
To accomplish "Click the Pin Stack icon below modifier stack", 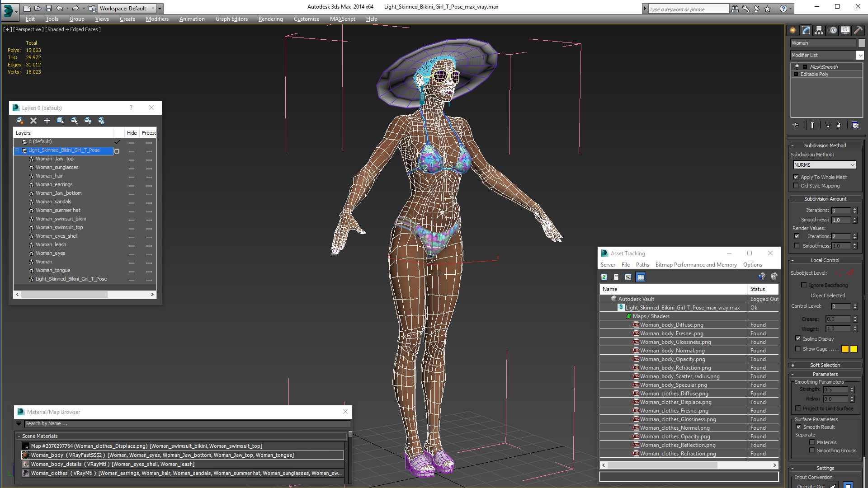I will click(797, 125).
